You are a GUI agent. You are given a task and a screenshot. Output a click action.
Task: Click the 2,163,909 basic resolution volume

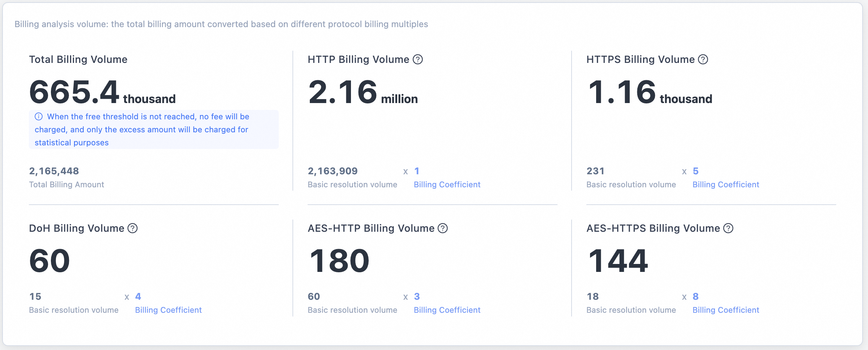(333, 171)
